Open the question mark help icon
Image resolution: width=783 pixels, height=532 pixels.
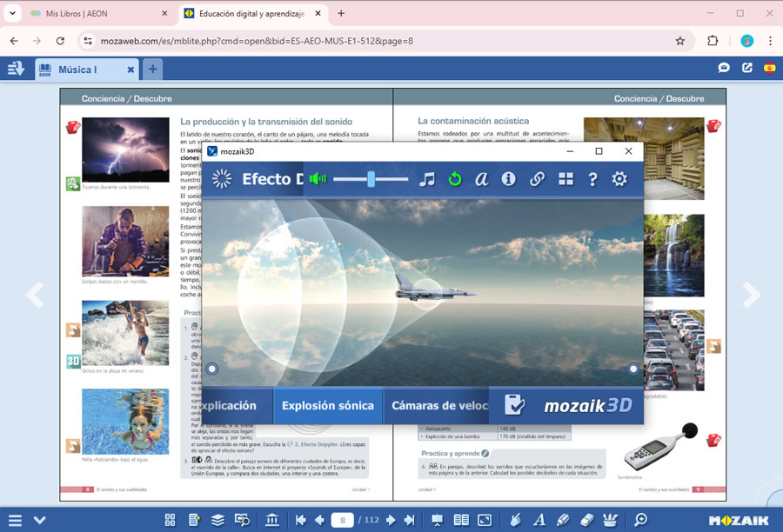pos(592,179)
